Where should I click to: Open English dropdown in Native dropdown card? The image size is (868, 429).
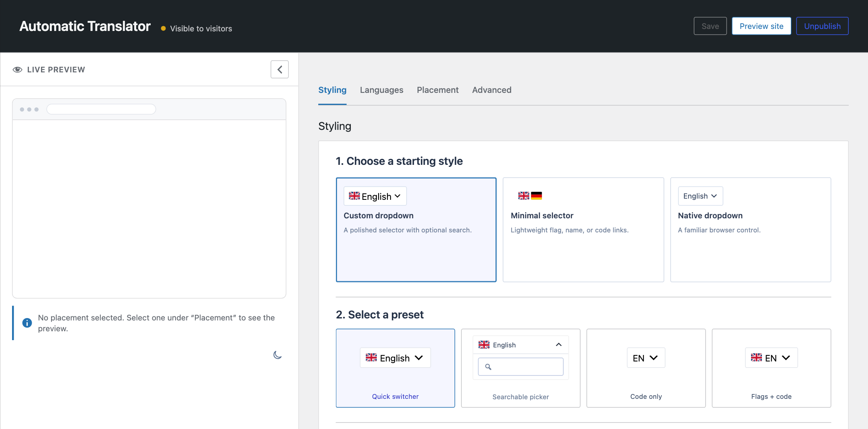(700, 196)
